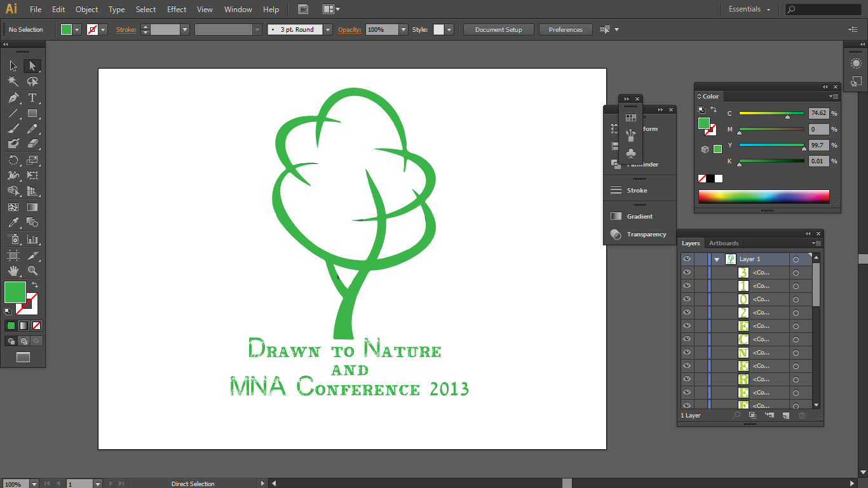Toggle visibility of the 'C' sublayer
The image size is (868, 488).
[686, 339]
